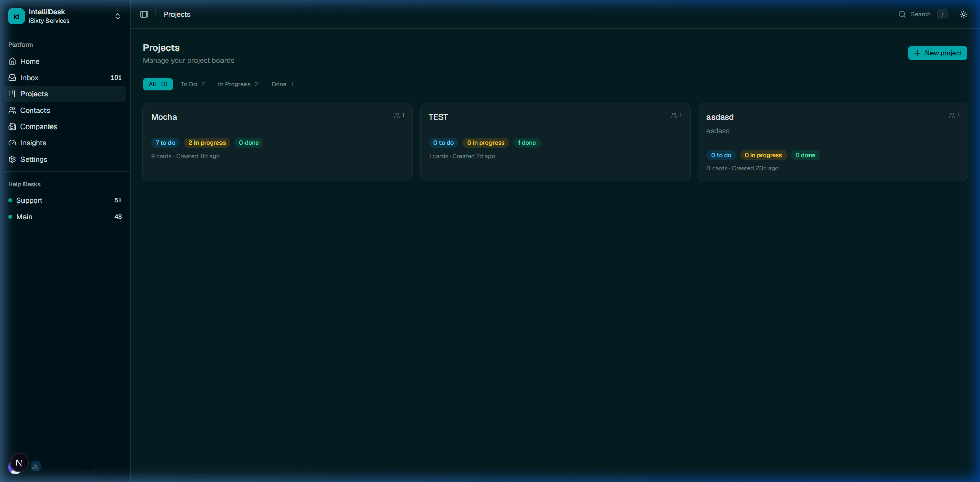The image size is (980, 482).
Task: Open the TEST project card
Action: click(x=555, y=142)
